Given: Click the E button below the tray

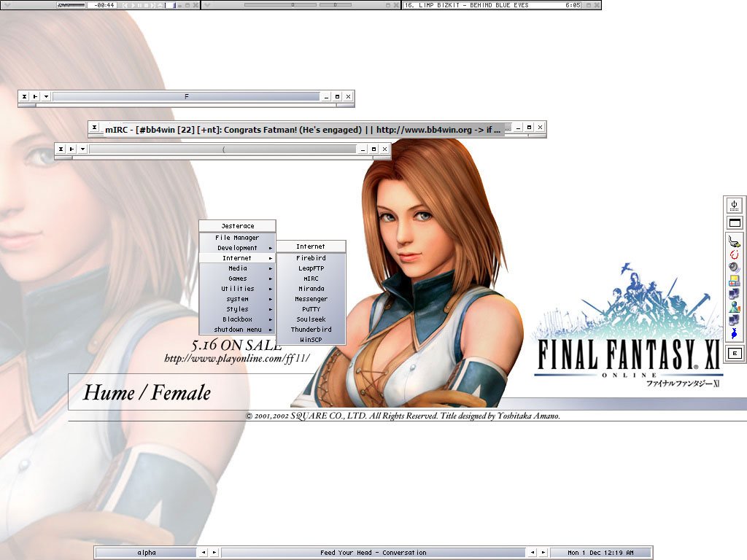Looking at the screenshot, I should [735, 353].
